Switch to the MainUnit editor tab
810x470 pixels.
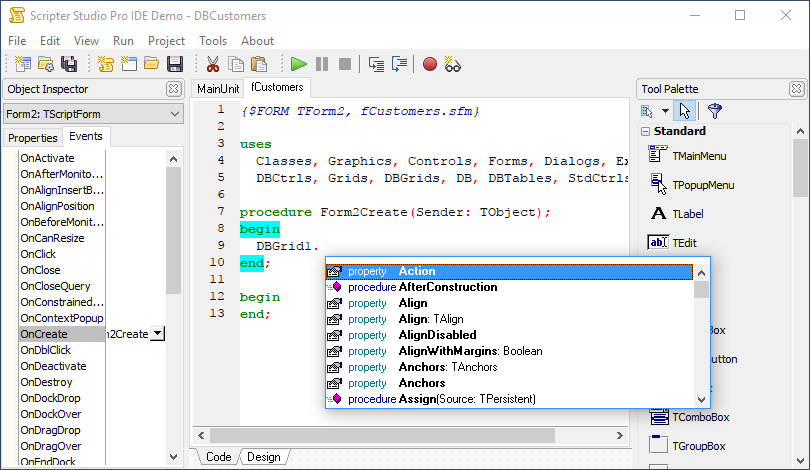218,89
